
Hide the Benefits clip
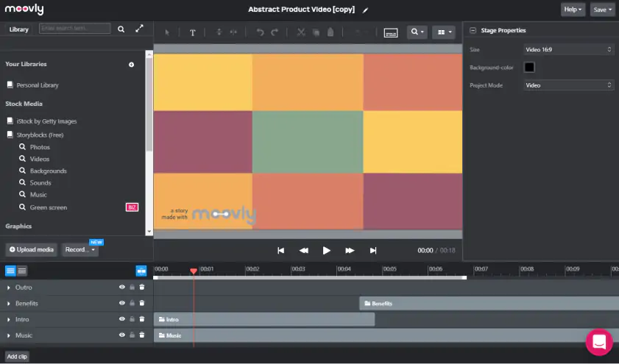pyautogui.click(x=122, y=303)
